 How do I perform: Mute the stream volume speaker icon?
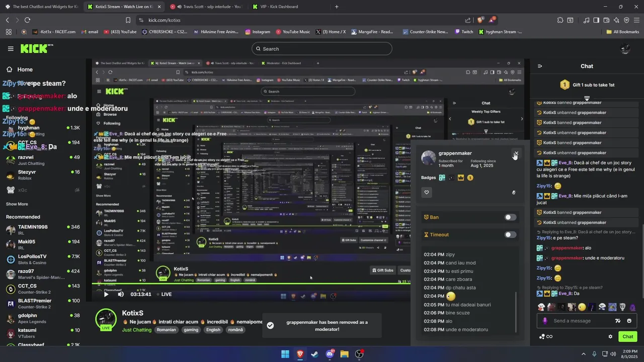pyautogui.click(x=121, y=294)
